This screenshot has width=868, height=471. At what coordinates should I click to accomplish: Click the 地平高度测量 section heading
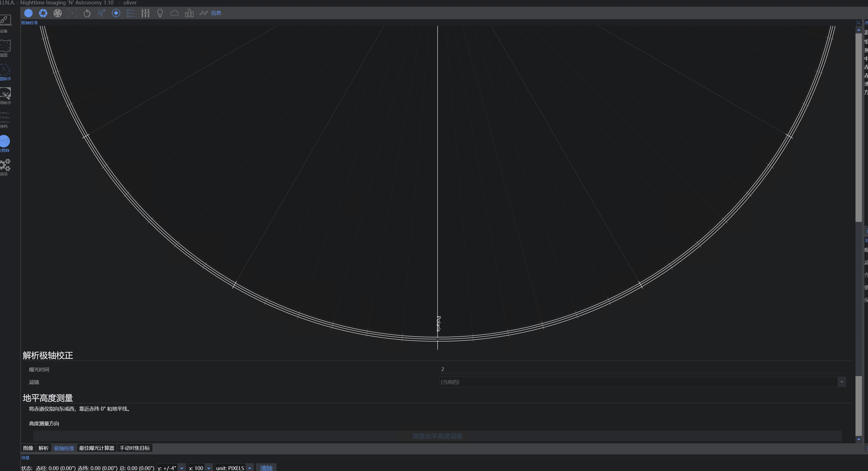[48, 398]
